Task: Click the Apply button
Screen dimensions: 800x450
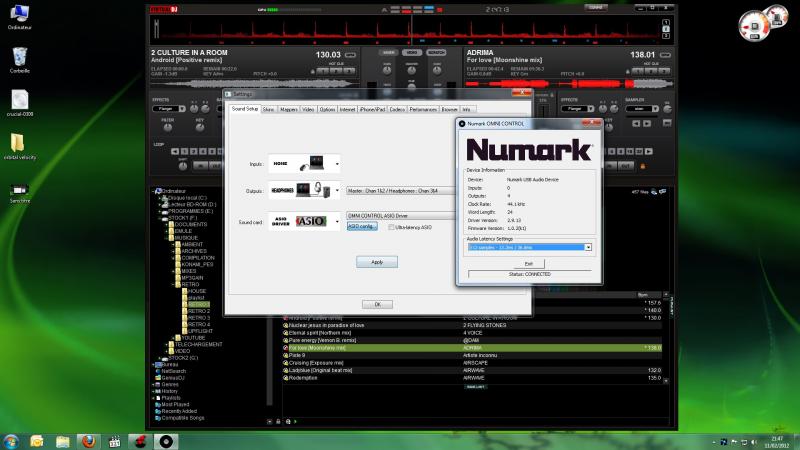Action: pyautogui.click(x=377, y=261)
